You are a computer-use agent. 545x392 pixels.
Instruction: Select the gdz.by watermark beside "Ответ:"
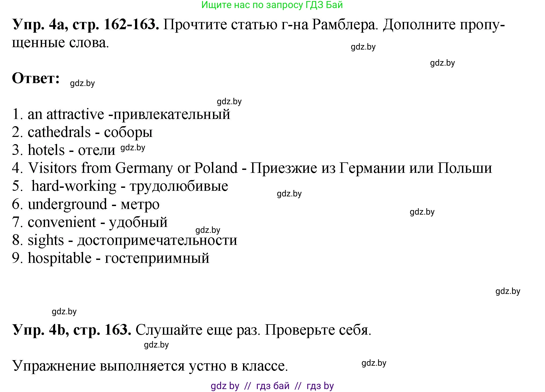[x=82, y=84]
